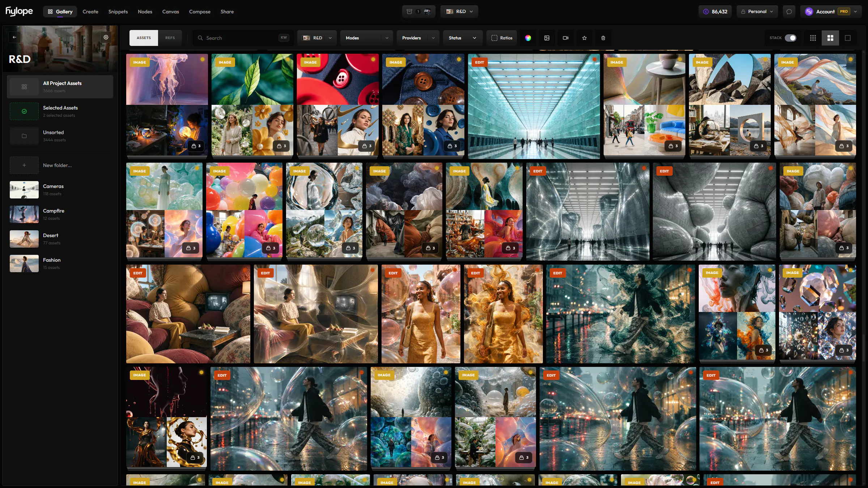This screenshot has height=488, width=868.
Task: Open the Personal workspace dropdown
Action: point(757,12)
